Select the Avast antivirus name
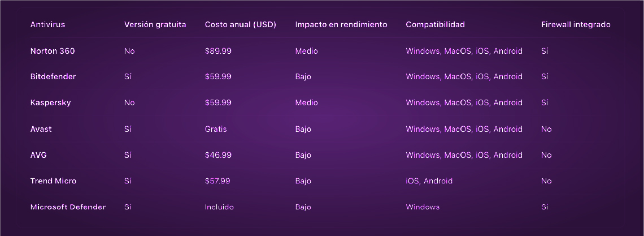This screenshot has height=236, width=644. click(41, 129)
